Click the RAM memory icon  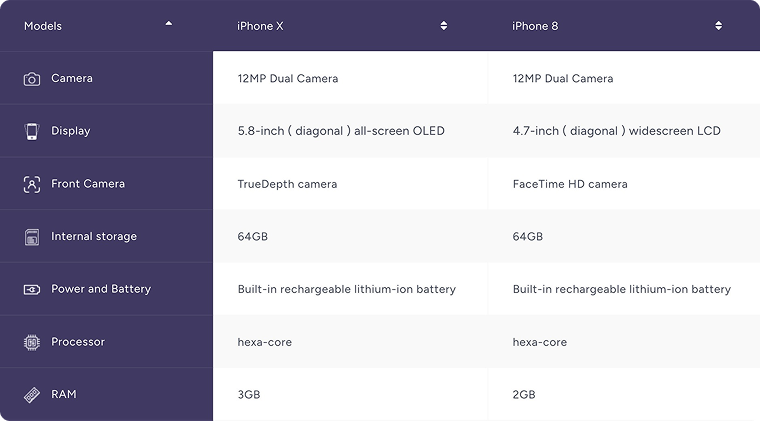point(32,395)
